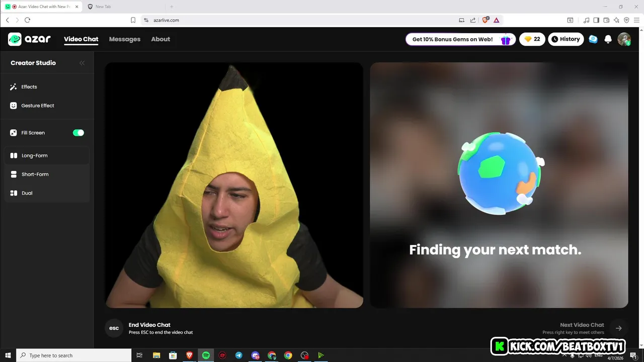Open the browser hamburger menu

[636, 20]
